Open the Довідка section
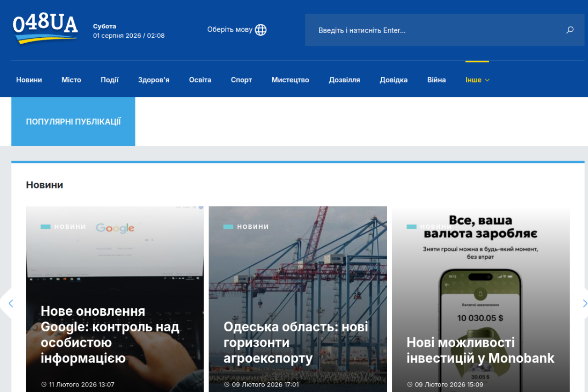The width and height of the screenshot is (588, 392). tap(394, 80)
